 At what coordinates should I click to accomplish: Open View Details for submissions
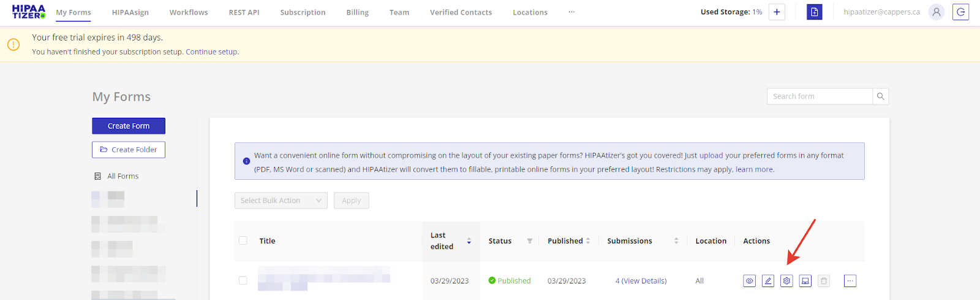point(644,281)
